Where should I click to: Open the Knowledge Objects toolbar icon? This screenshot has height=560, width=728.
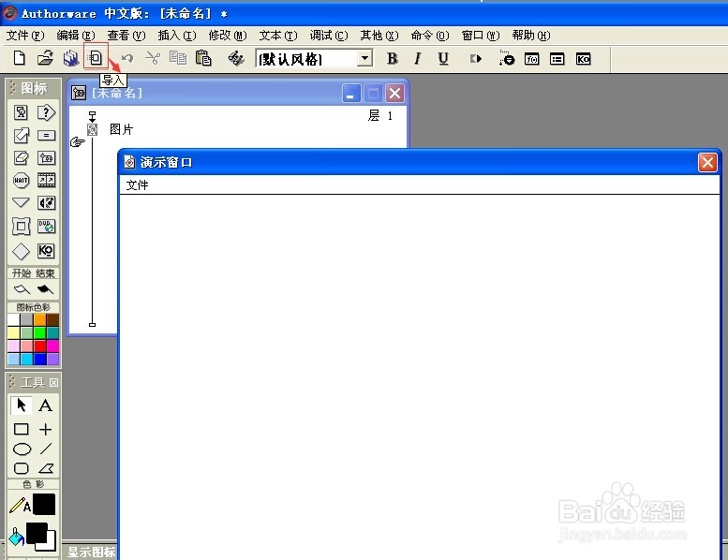583,59
